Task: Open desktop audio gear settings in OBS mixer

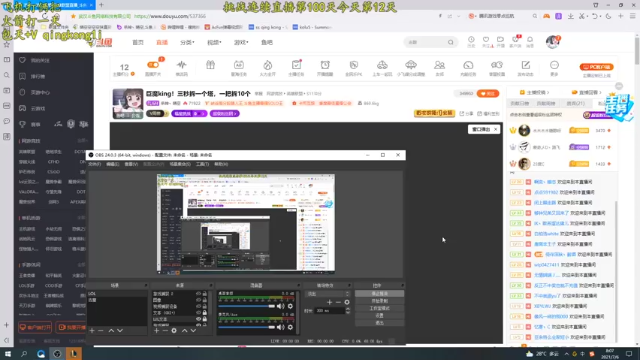Action: [290, 306]
